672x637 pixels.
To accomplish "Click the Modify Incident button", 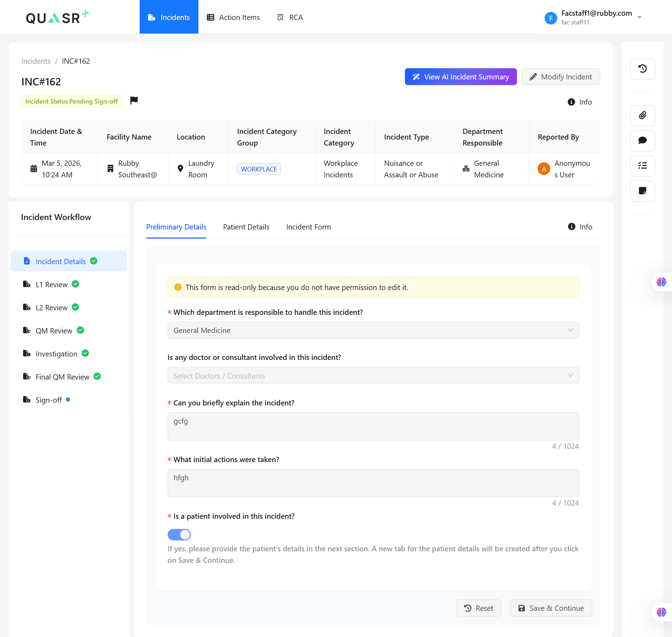I will point(560,77).
